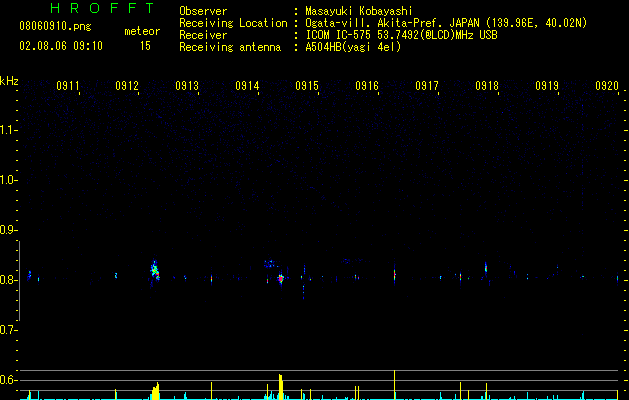Image resolution: width=629 pixels, height=400 pixels.
Task: Click the tallest yellow intensity spike after 0916
Action: [394, 385]
